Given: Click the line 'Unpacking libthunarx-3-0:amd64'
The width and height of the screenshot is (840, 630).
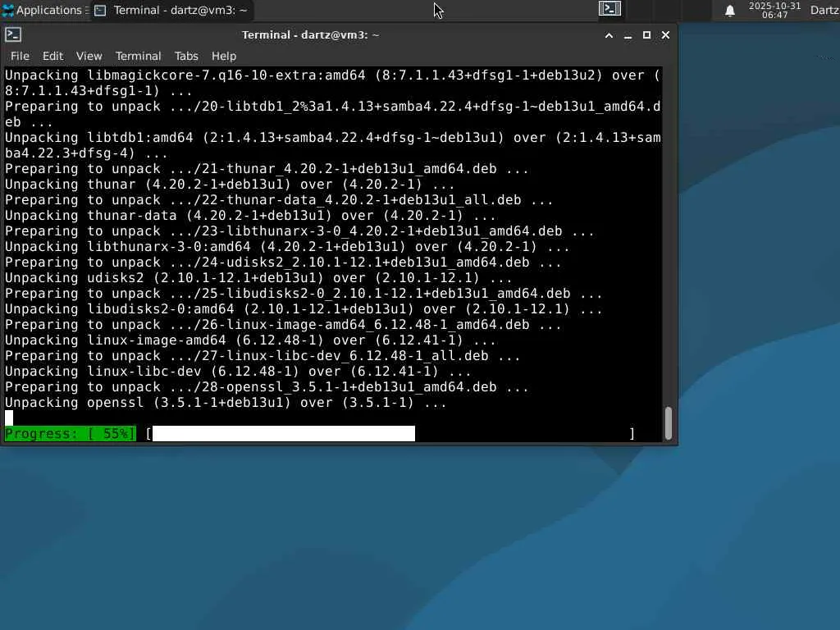Looking at the screenshot, I should tap(287, 246).
